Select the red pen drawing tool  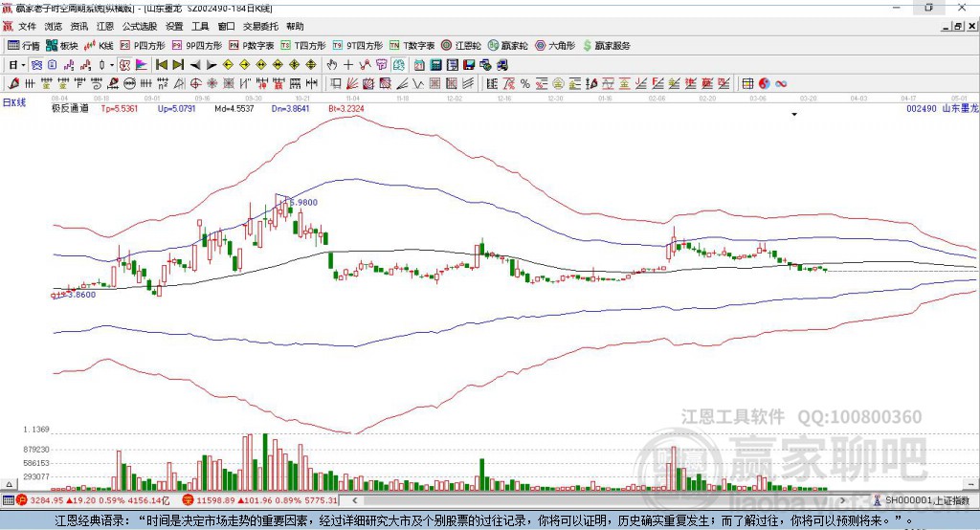click(x=13, y=83)
